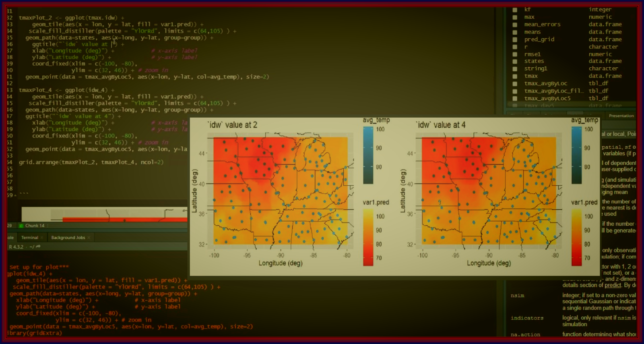Close the Background Jobs tab
Screen dimensions: 644x344
(x=89, y=238)
